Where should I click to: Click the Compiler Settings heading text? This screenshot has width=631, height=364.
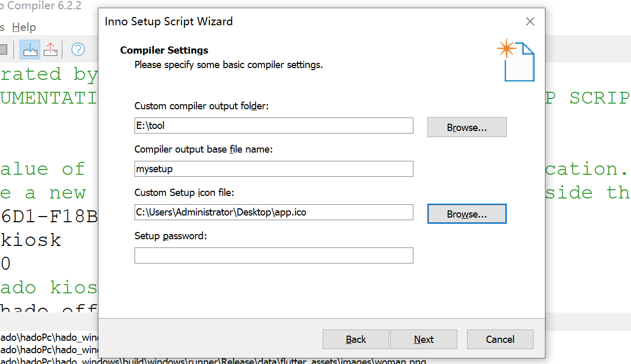pos(164,50)
